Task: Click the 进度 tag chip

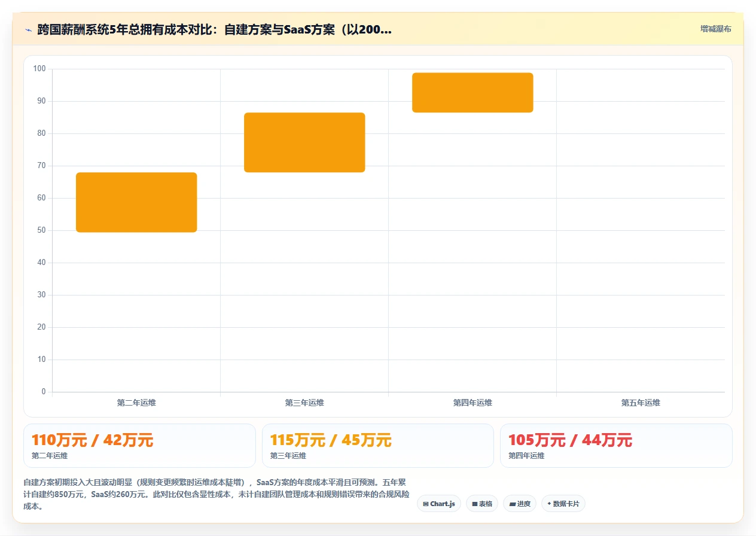Action: [520, 504]
